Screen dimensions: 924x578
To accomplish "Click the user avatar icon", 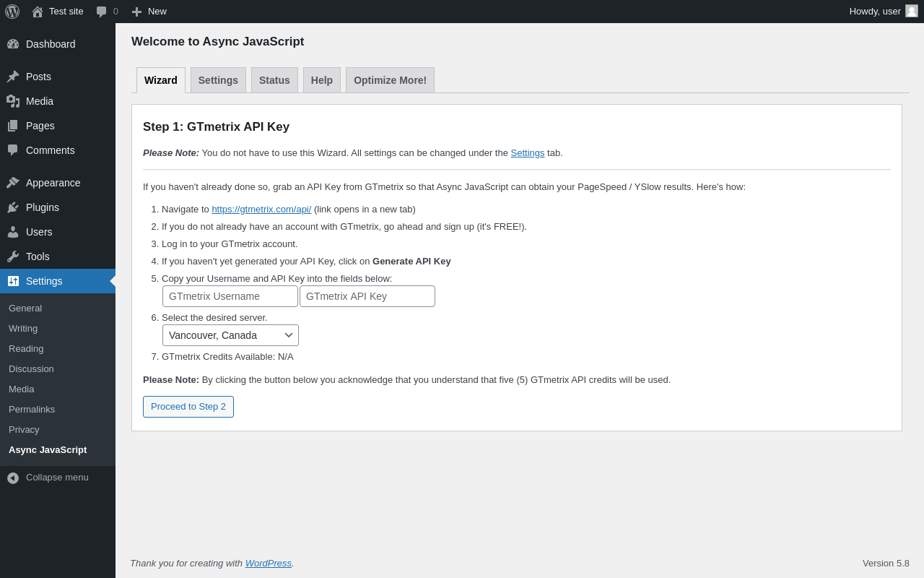I will [x=912, y=11].
